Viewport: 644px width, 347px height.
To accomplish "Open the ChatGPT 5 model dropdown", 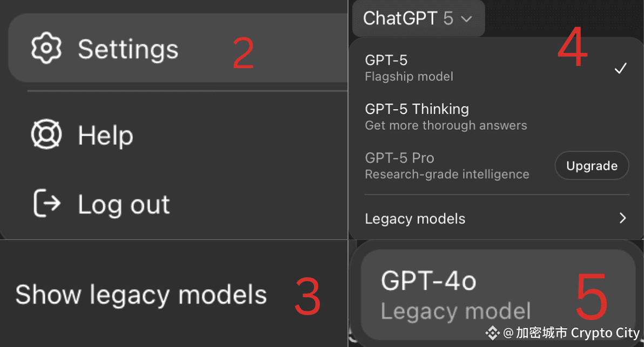I will click(419, 18).
